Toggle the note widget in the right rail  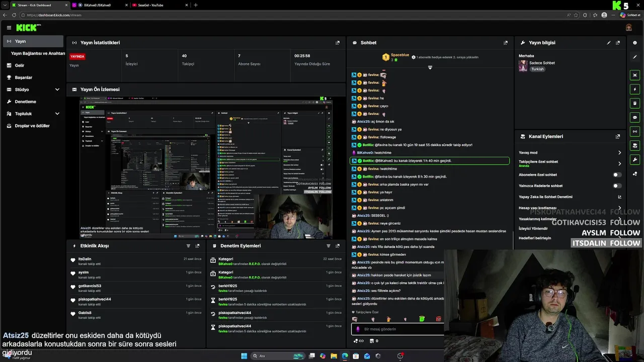(635, 103)
